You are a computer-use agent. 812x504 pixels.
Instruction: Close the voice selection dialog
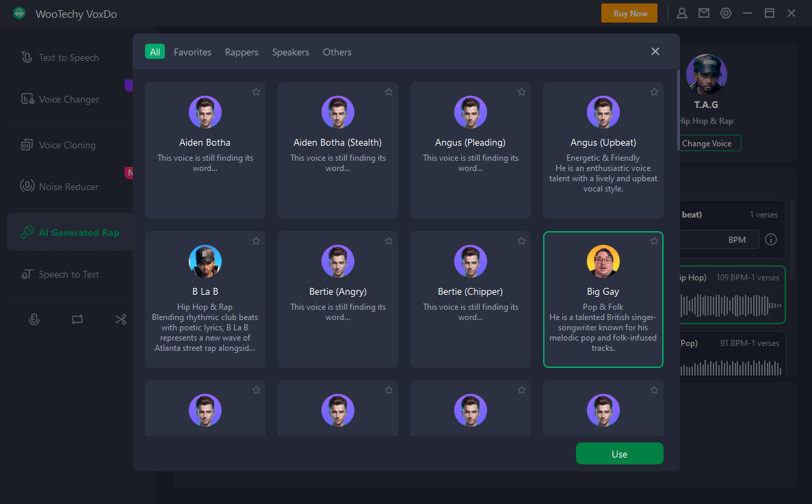655,52
